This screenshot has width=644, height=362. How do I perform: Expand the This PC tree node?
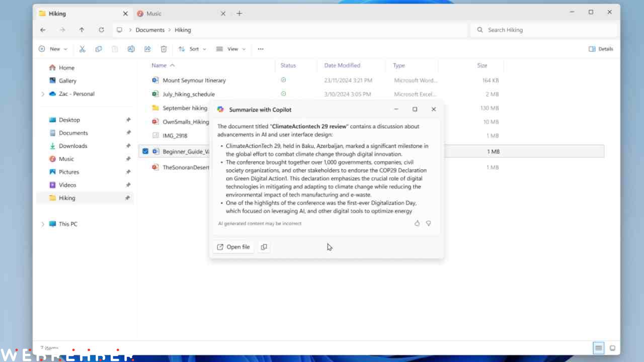pyautogui.click(x=43, y=224)
